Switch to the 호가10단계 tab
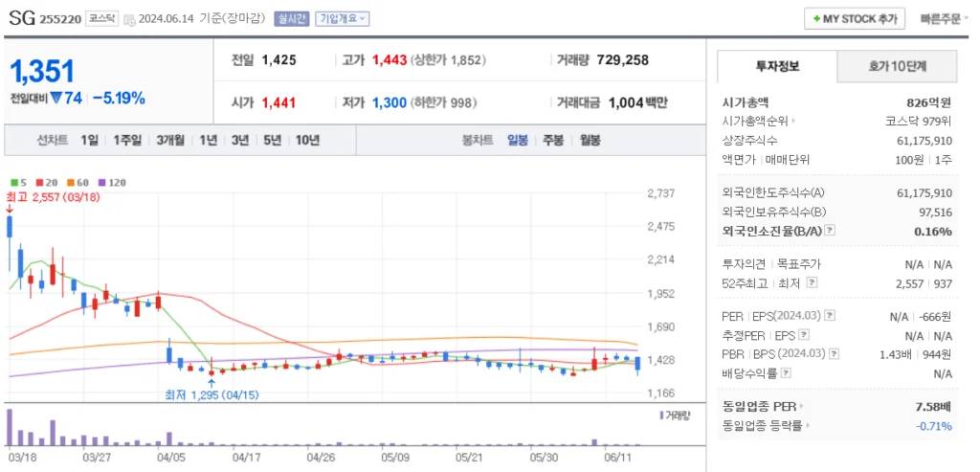980x472 pixels. click(x=897, y=66)
